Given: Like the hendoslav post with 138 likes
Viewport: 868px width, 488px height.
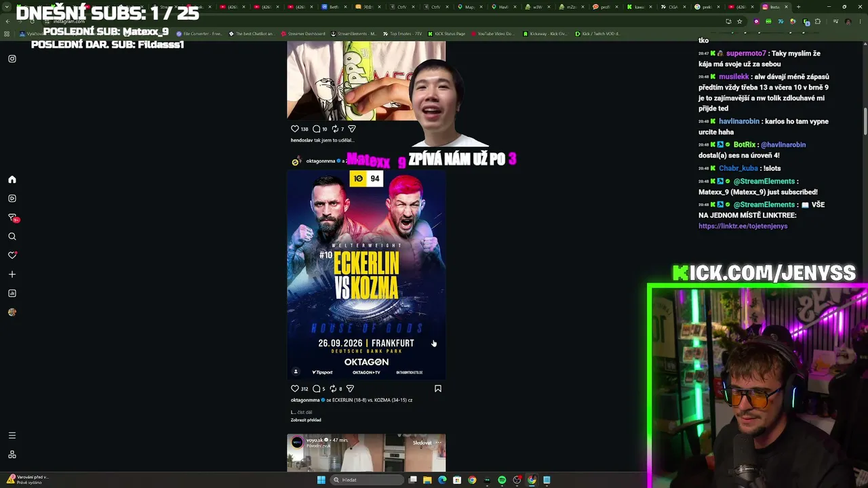Looking at the screenshot, I should 295,129.
